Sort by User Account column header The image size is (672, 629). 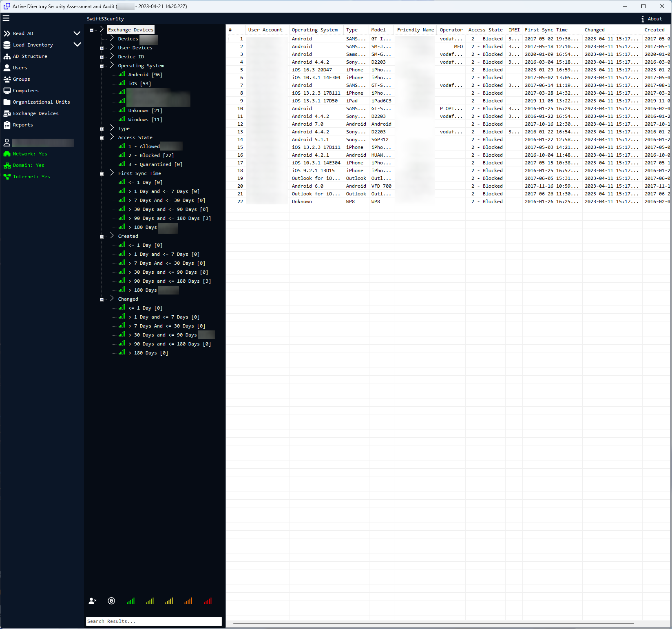pos(265,30)
